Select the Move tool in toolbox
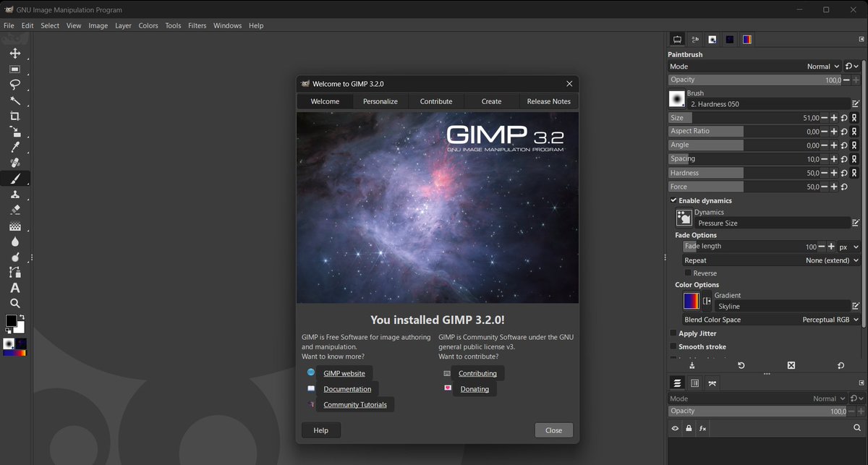 pos(14,54)
